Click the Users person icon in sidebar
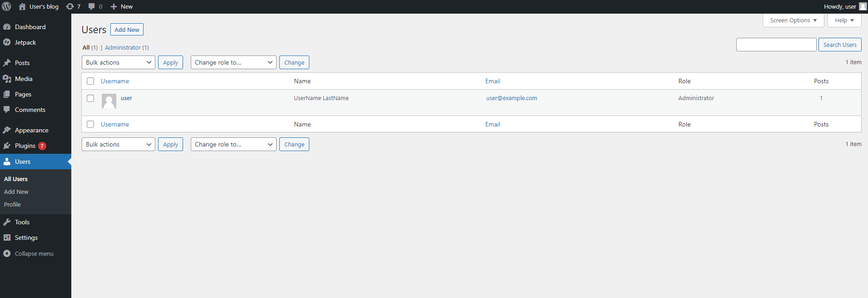Viewport: 868px width, 298px height. 7,162
